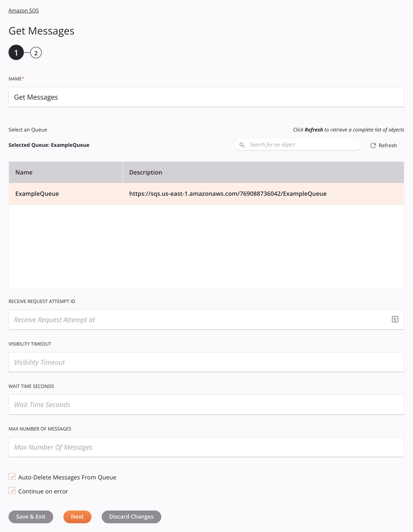Image resolution: width=413 pixels, height=532 pixels.
Task: Click the Max Number Of Messages field
Action: click(x=206, y=447)
